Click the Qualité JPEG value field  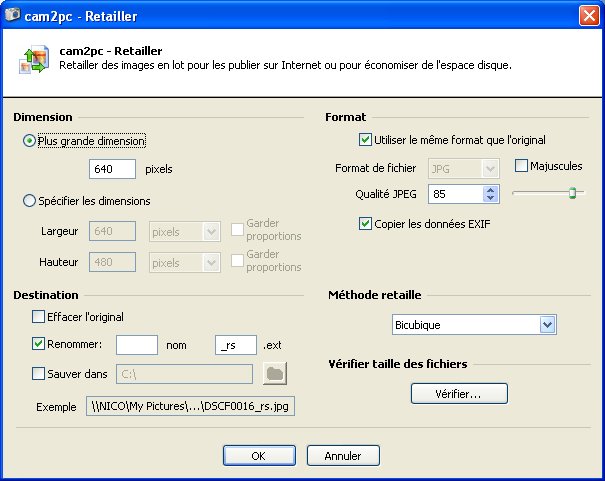(456, 194)
